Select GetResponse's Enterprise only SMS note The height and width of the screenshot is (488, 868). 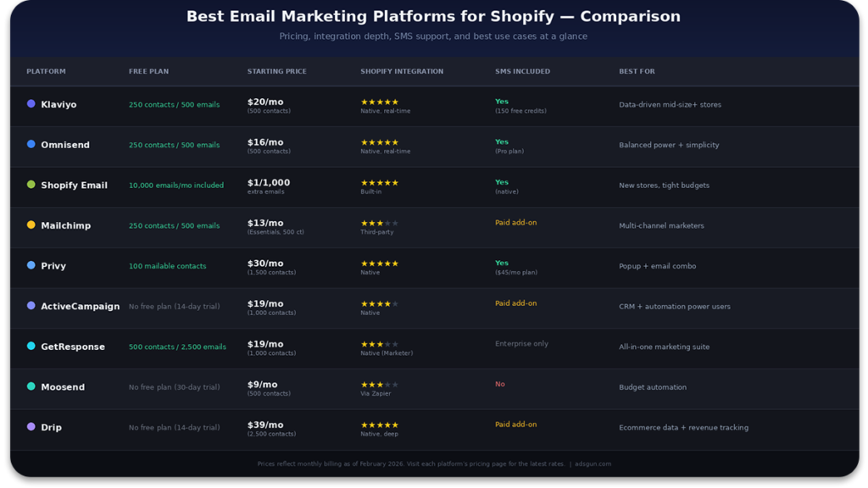click(x=520, y=343)
